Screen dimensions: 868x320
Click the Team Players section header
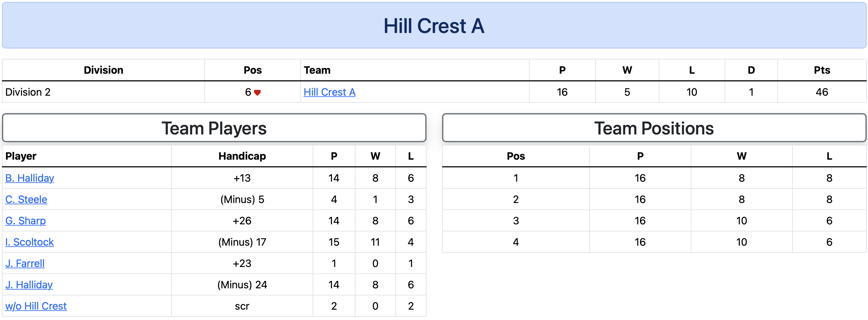(x=214, y=128)
